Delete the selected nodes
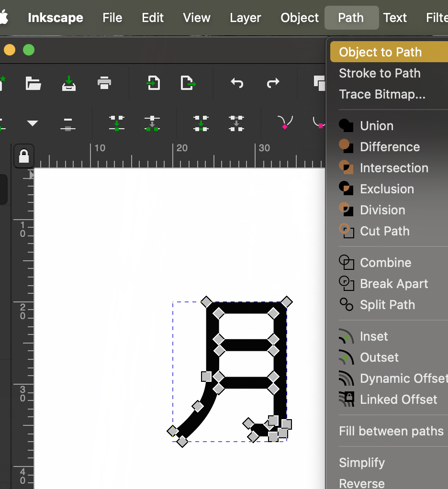 (68, 123)
